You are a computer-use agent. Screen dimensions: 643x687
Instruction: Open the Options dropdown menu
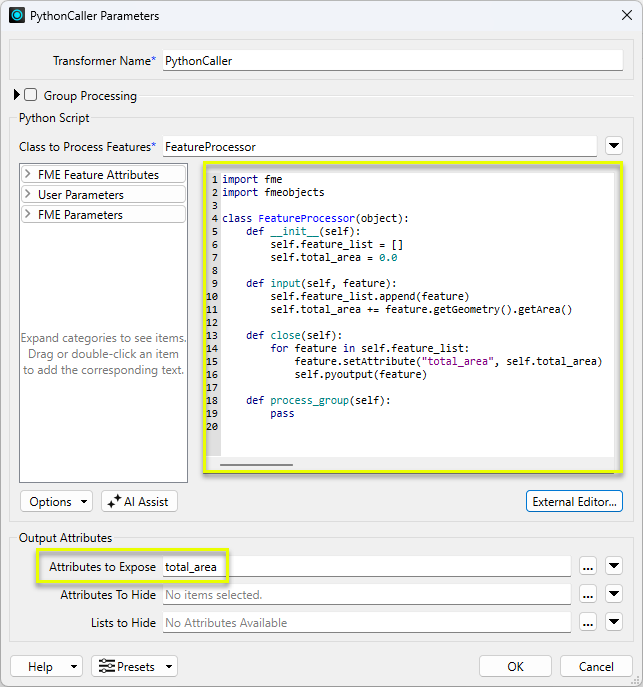(x=56, y=501)
